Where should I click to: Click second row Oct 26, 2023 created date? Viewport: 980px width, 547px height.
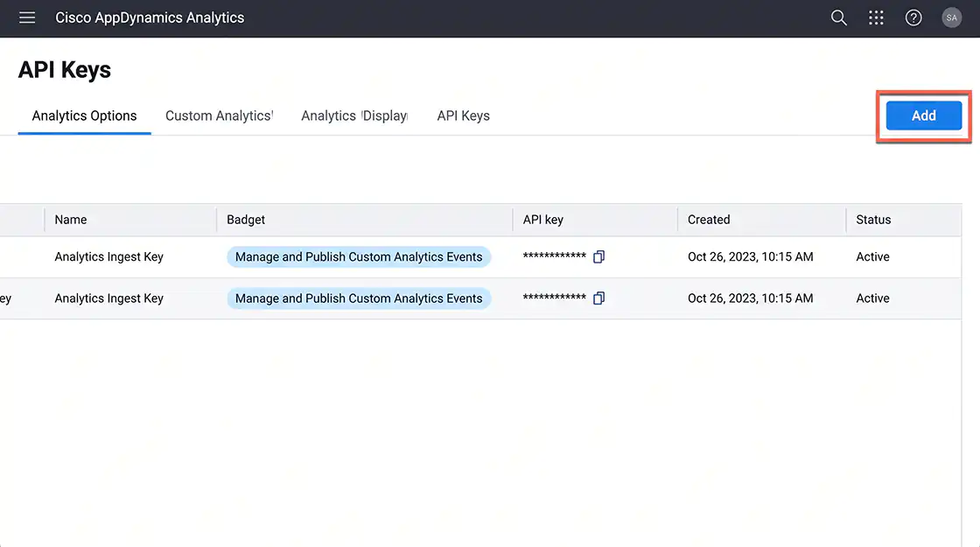(750, 298)
